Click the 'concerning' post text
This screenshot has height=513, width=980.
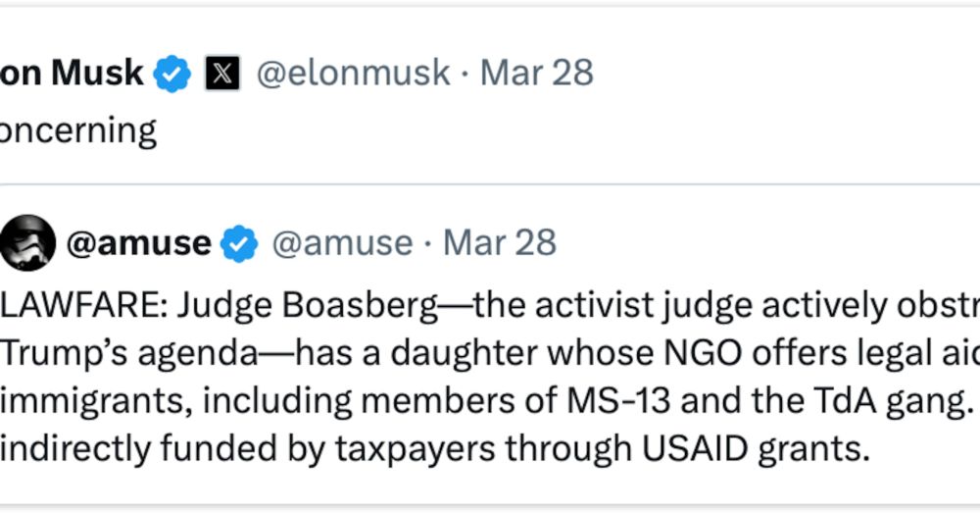78,131
